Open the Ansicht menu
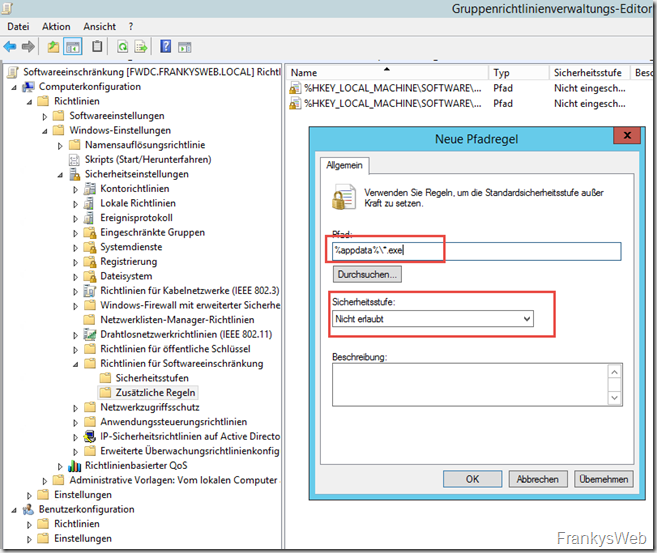The height and width of the screenshot is (553, 657). [100, 27]
